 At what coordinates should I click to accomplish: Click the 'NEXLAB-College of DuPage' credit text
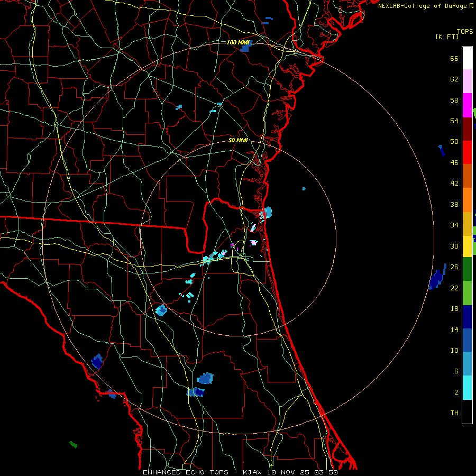[422, 6]
